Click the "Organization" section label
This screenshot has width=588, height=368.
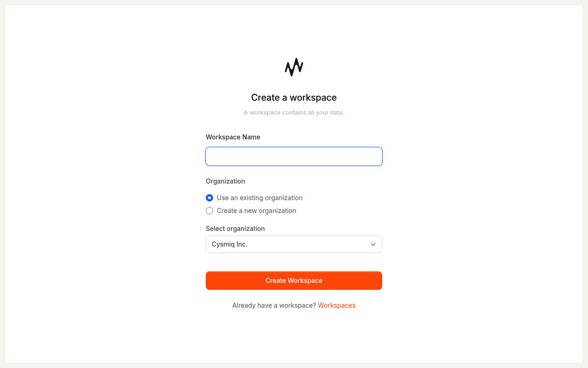point(225,181)
